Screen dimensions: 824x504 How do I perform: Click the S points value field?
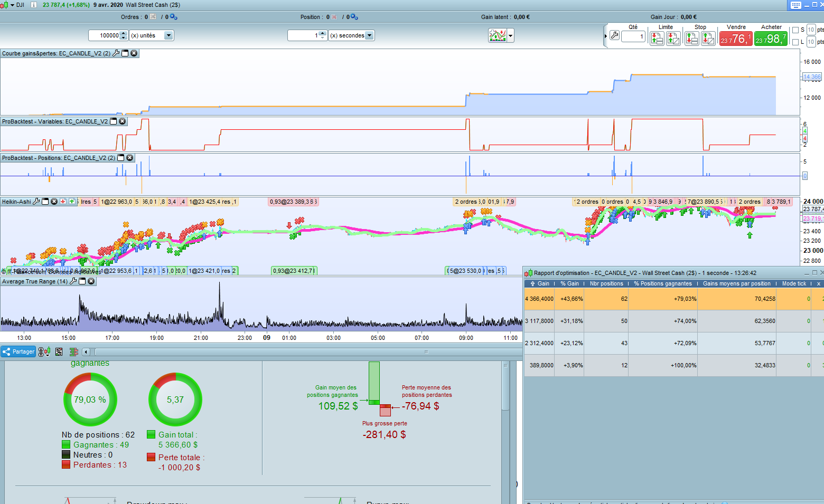tap(811, 30)
